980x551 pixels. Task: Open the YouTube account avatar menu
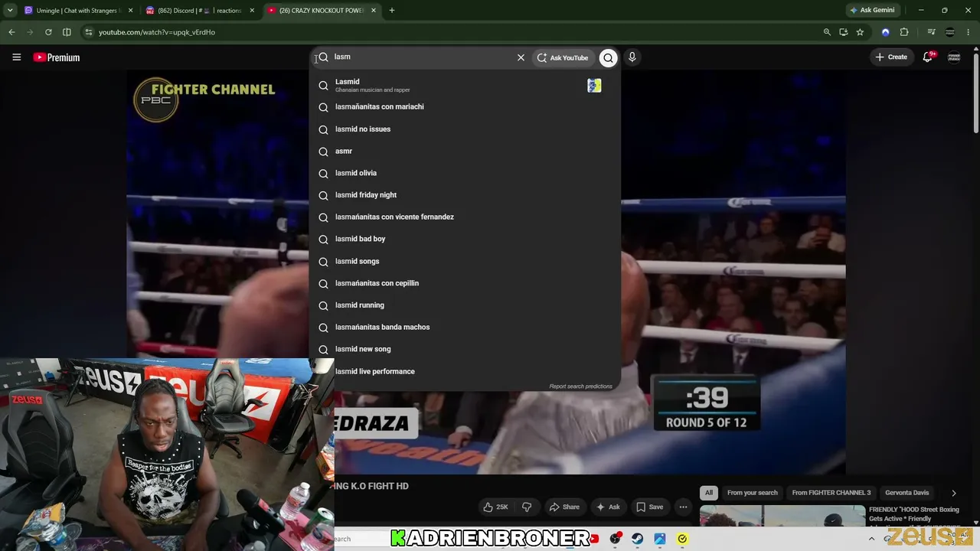coord(954,57)
